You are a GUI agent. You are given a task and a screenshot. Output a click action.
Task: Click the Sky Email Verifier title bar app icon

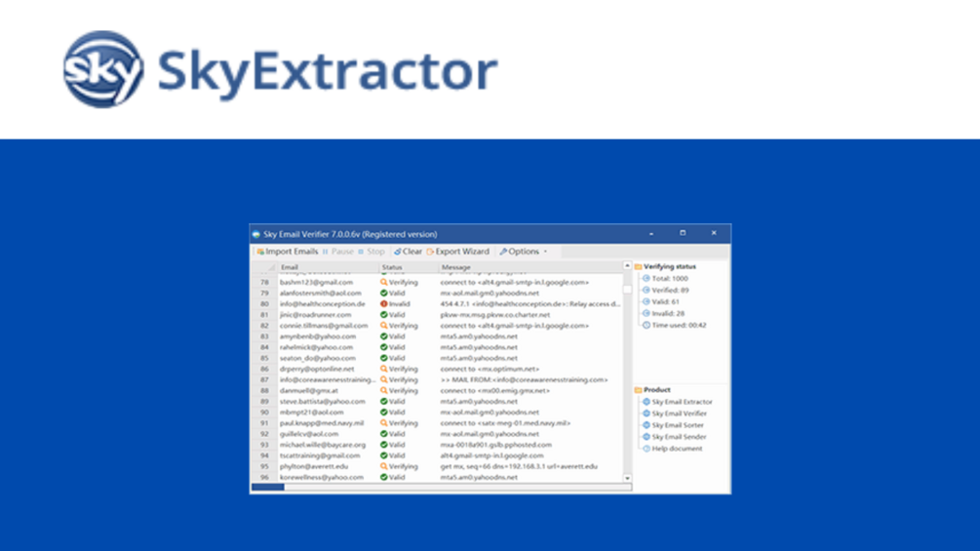[256, 234]
